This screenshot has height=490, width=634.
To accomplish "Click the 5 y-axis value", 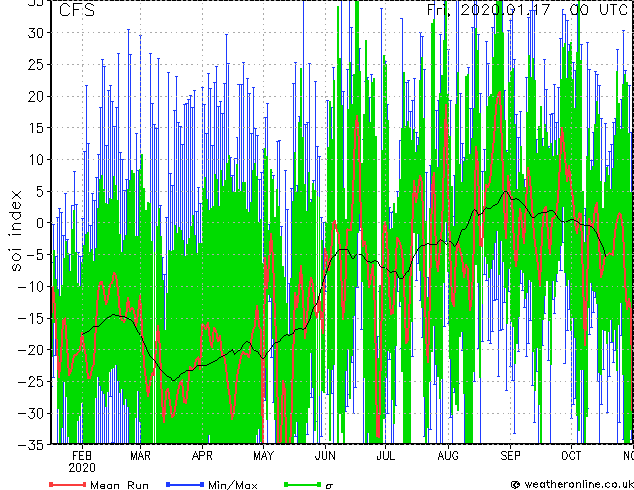I will click(x=39, y=191).
